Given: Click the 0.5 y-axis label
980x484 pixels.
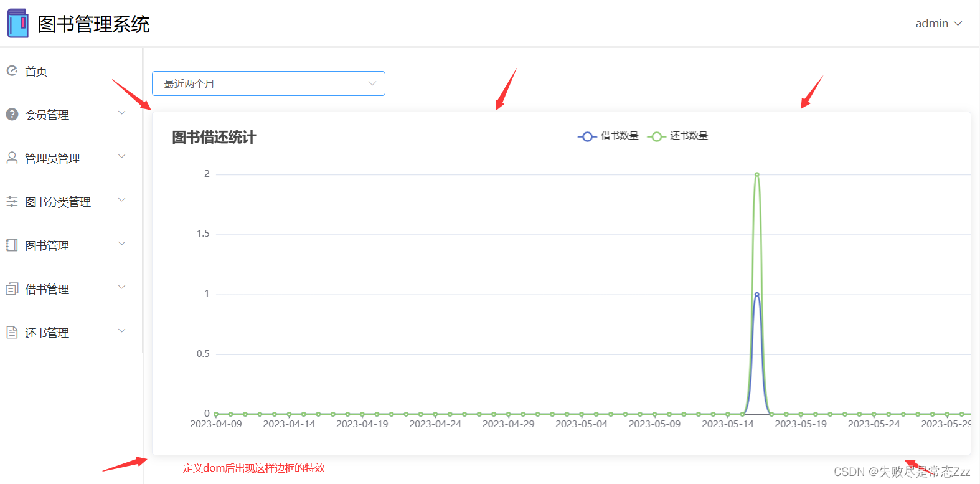Looking at the screenshot, I should (203, 354).
